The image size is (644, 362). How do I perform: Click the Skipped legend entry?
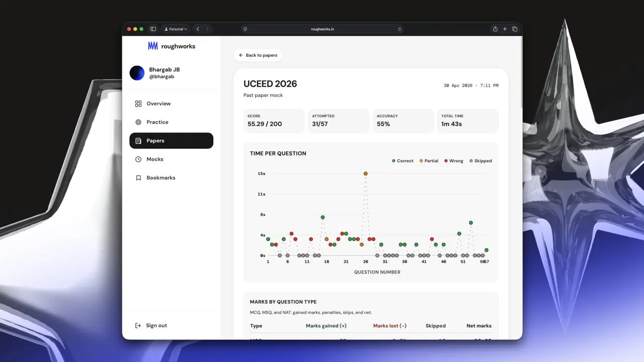point(480,161)
